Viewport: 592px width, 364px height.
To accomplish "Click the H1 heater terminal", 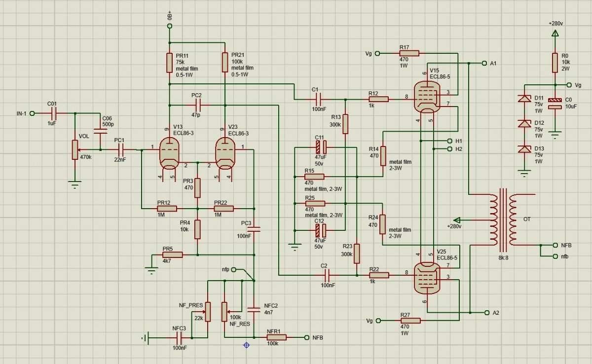I will (449, 141).
